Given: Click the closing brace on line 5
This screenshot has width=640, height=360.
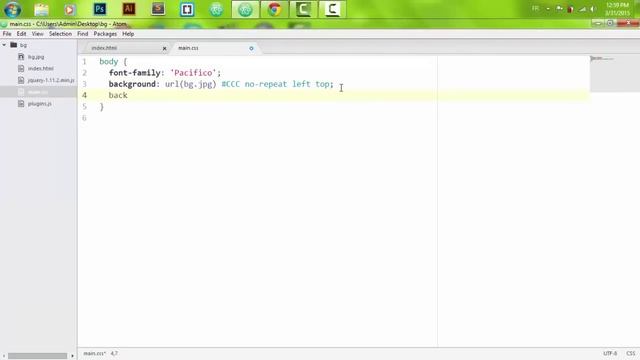Looking at the screenshot, I should [102, 107].
